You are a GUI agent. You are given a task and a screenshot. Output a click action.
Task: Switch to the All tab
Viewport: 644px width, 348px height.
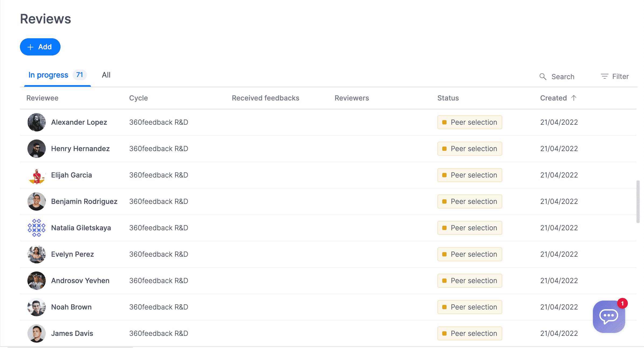pos(106,75)
